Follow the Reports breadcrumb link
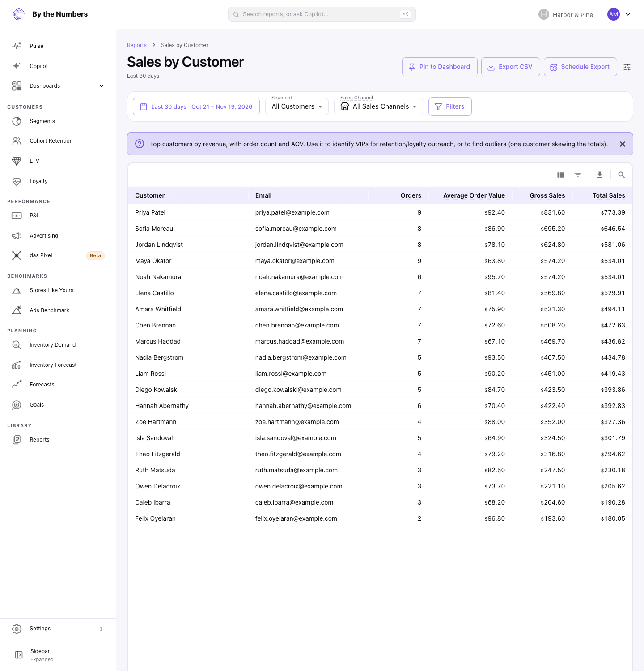This screenshot has height=671, width=644. pyautogui.click(x=137, y=45)
